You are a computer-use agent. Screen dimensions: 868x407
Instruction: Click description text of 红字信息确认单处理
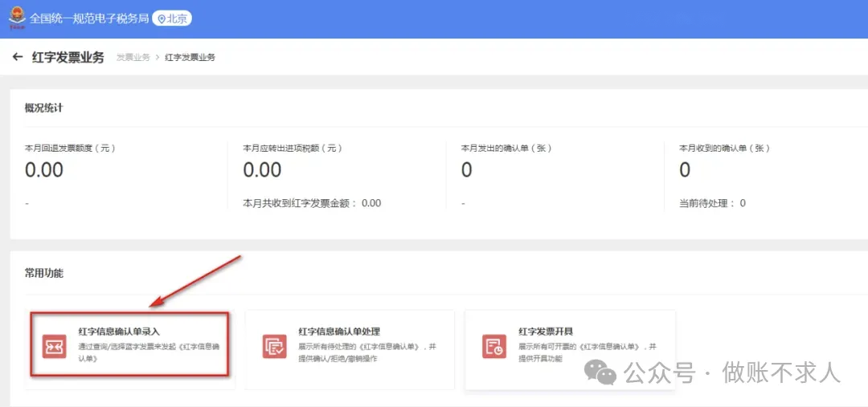(x=367, y=352)
